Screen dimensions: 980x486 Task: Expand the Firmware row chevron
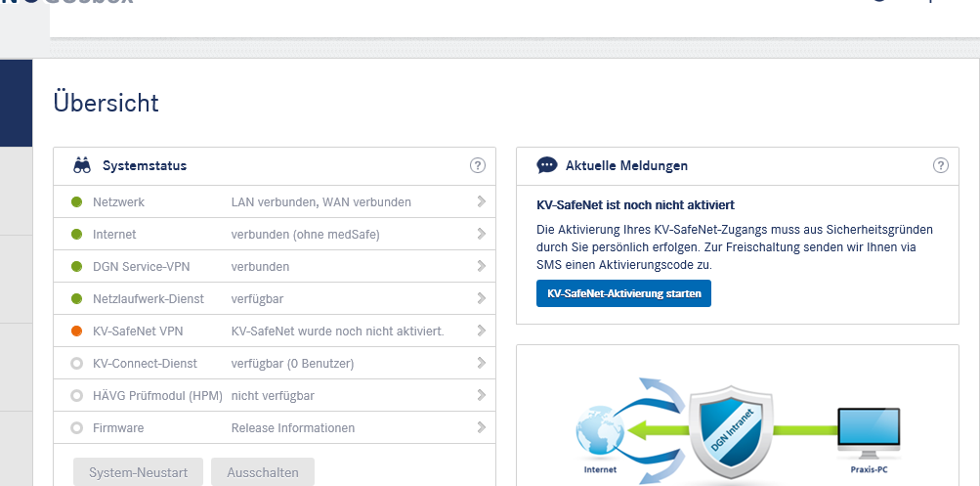tap(481, 428)
